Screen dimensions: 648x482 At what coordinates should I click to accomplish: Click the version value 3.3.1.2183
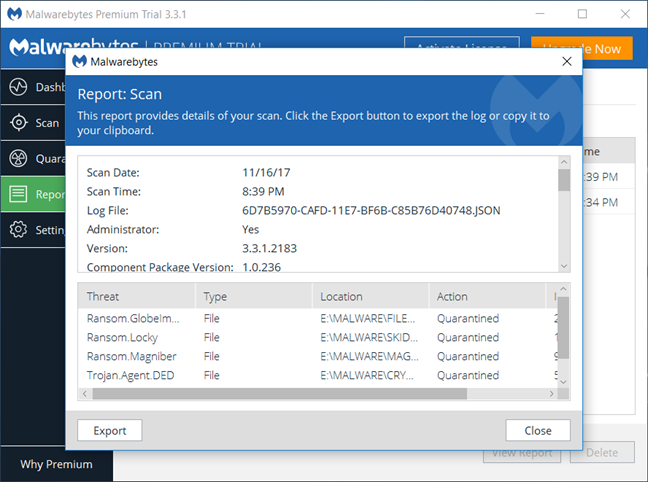269,248
